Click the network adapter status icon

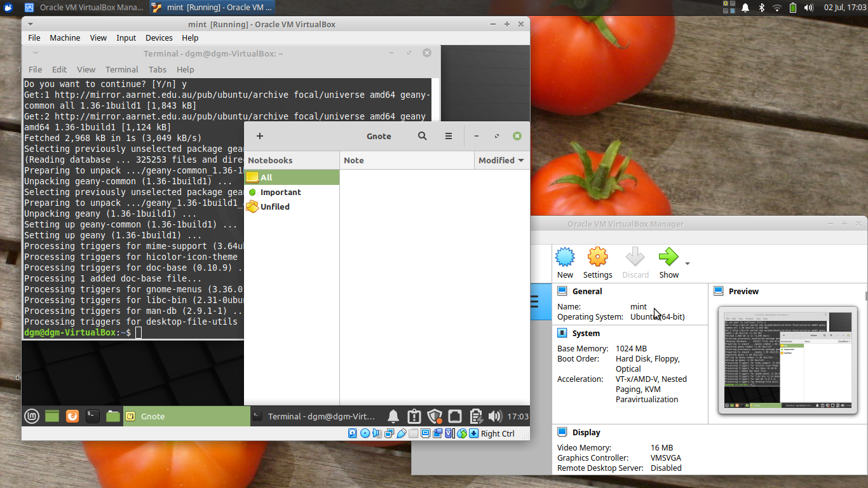pos(389,433)
